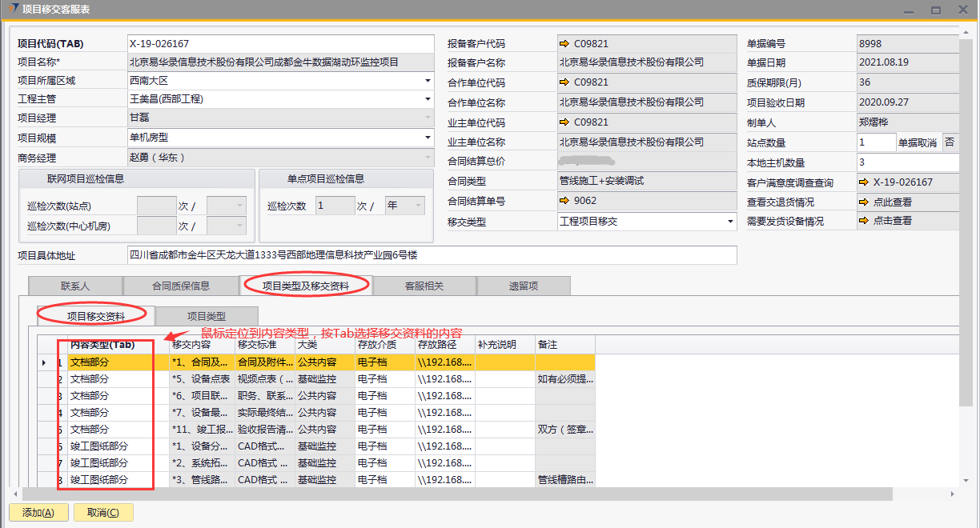Click link arrow beside 业主单位代码 C09821

coord(564,122)
